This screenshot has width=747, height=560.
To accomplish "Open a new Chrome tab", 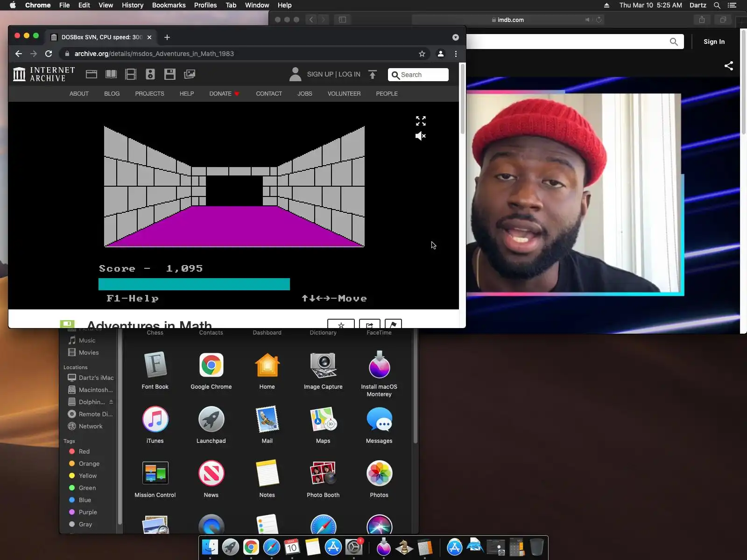I will tap(167, 37).
